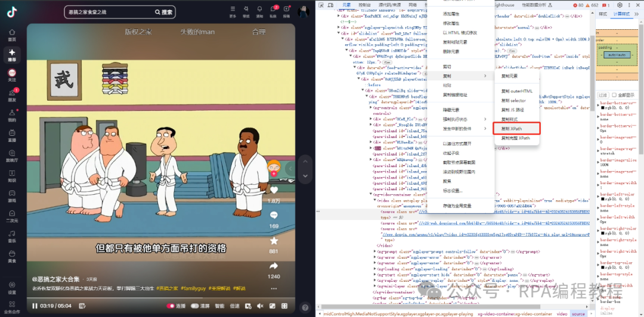This screenshot has height=317, width=644.
Task: Click the 搜索 search button
Action: [x=164, y=12]
